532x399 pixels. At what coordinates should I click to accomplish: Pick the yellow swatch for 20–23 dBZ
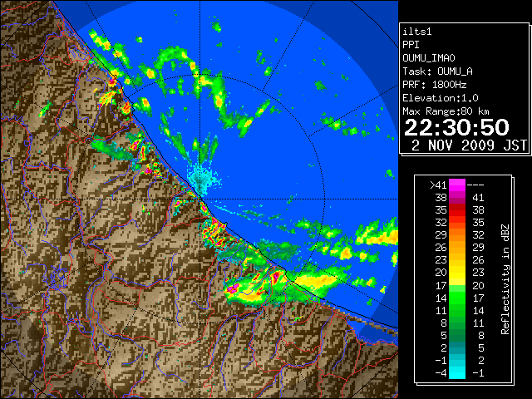coord(457,273)
